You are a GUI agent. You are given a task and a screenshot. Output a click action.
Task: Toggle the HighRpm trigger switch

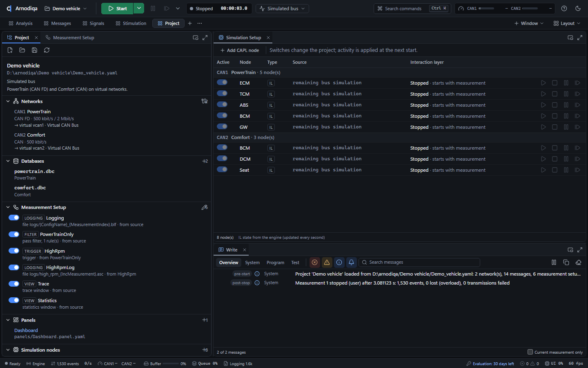pyautogui.click(x=14, y=251)
